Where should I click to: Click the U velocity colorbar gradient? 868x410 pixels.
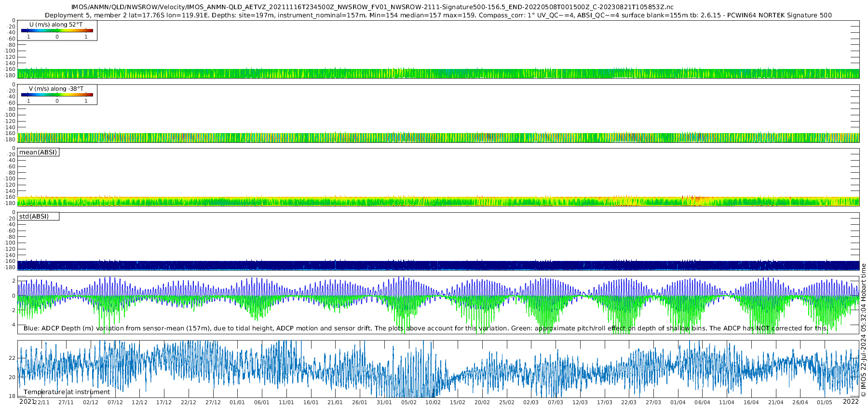tap(57, 31)
